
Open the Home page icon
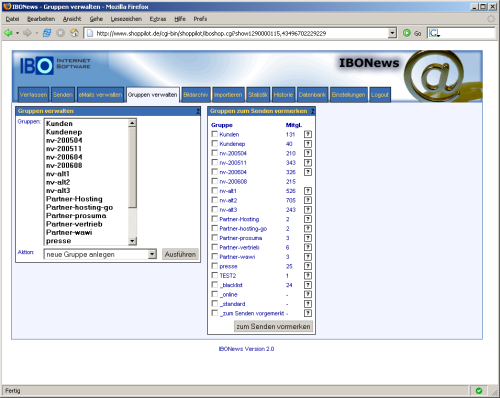coord(74,33)
